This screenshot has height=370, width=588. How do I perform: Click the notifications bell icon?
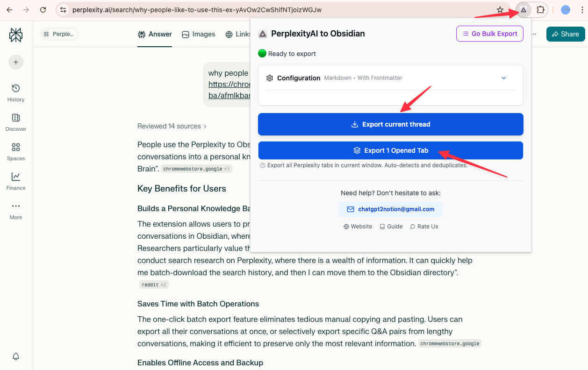click(x=16, y=356)
